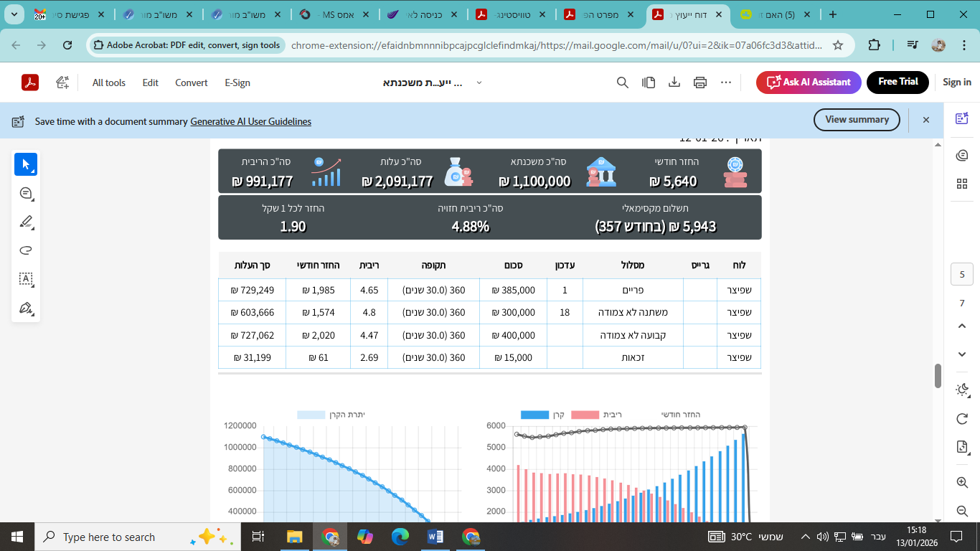Select the Selection arrow tool
This screenshot has width=980, height=551.
(26, 164)
